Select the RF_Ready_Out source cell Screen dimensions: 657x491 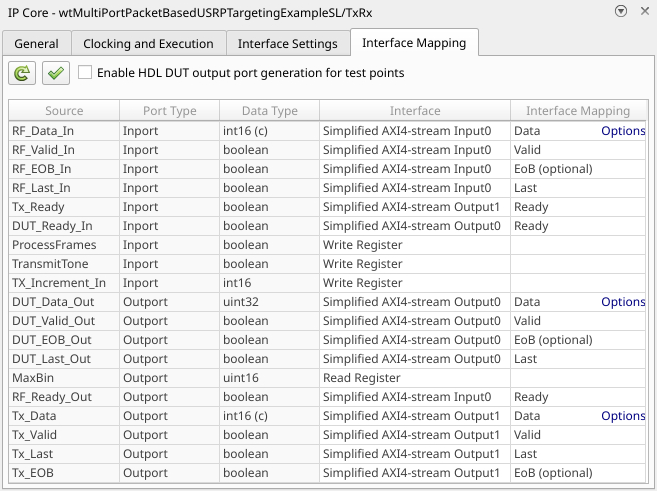coord(64,397)
